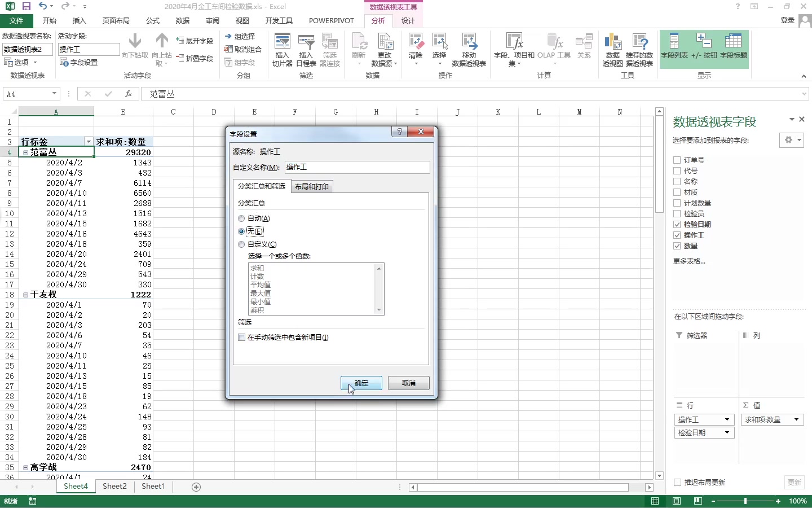
Task: Insert a slicer (插入切片器)
Action: [x=282, y=50]
